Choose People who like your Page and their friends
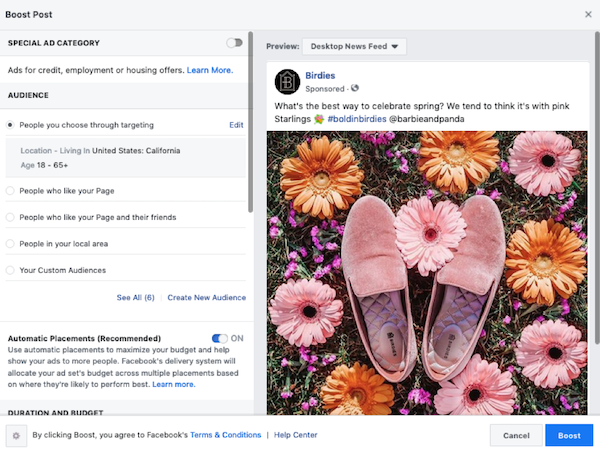 [10, 217]
